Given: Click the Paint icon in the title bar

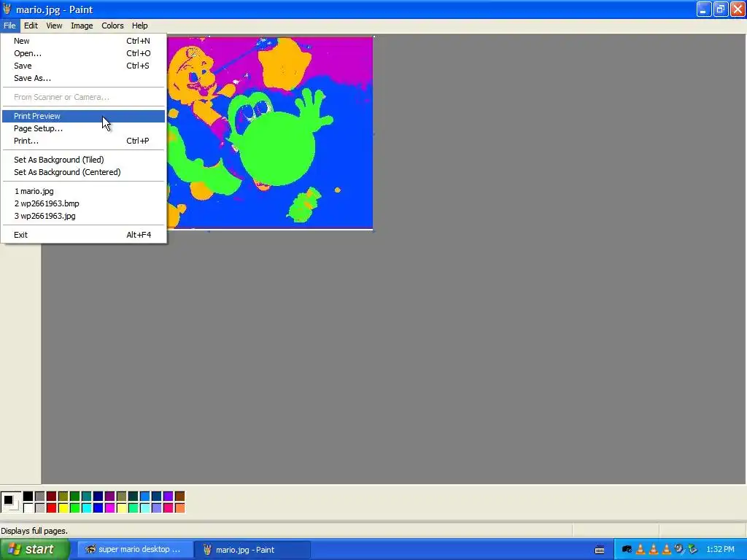Looking at the screenshot, I should click(7, 9).
